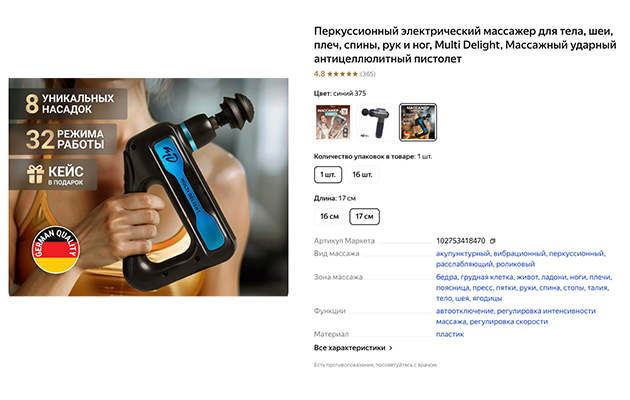Select 16 шт. package quantity
The image size is (630, 400).
pos(362,175)
